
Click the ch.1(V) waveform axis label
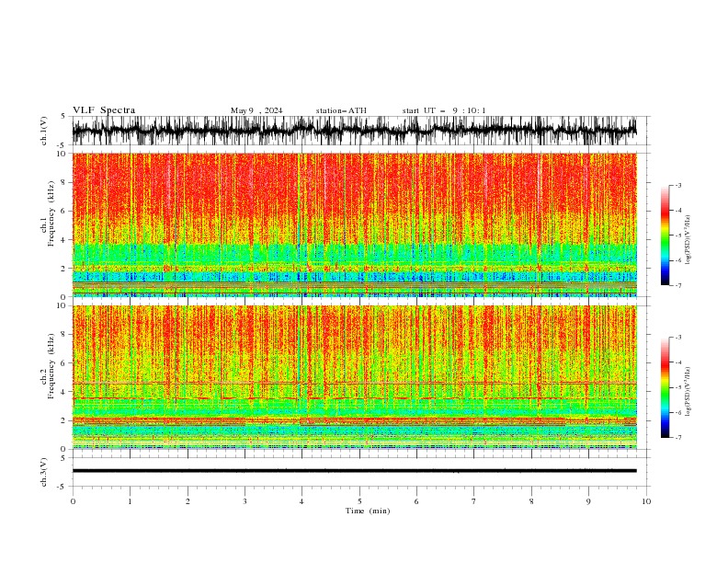44,131
